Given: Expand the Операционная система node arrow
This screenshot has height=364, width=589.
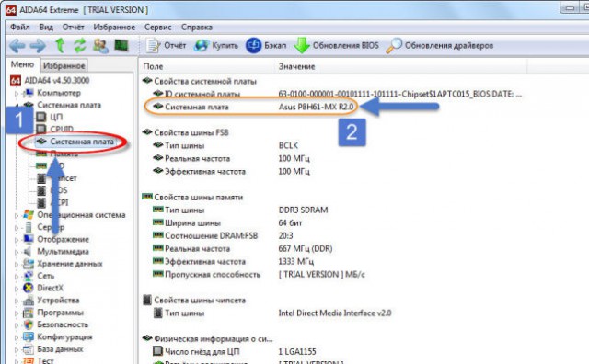Looking at the screenshot, I should click(x=17, y=215).
